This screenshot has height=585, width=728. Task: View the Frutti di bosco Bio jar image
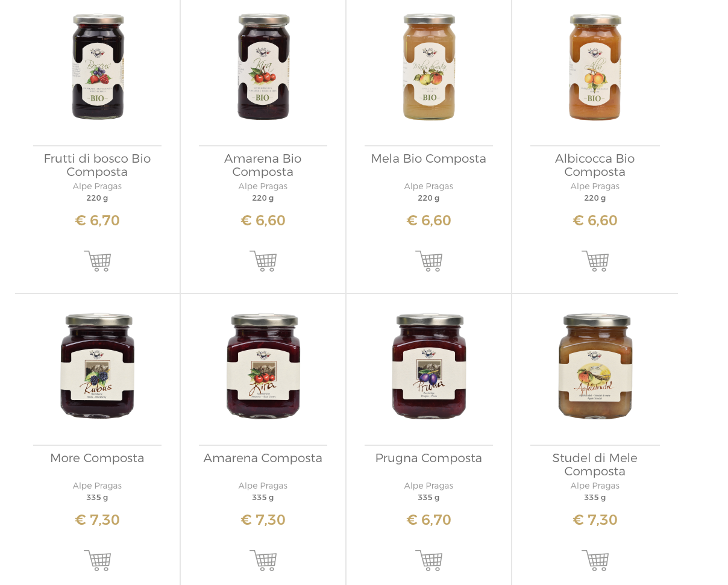(x=98, y=67)
